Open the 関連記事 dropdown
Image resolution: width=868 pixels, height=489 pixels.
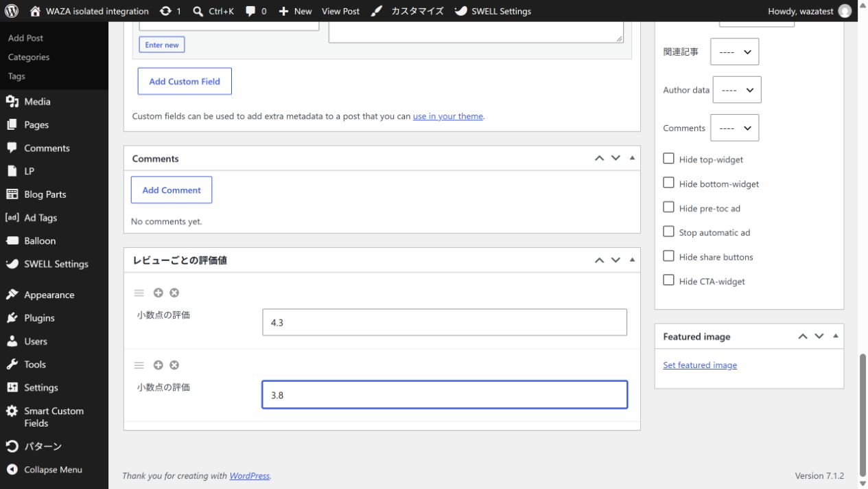click(x=734, y=52)
